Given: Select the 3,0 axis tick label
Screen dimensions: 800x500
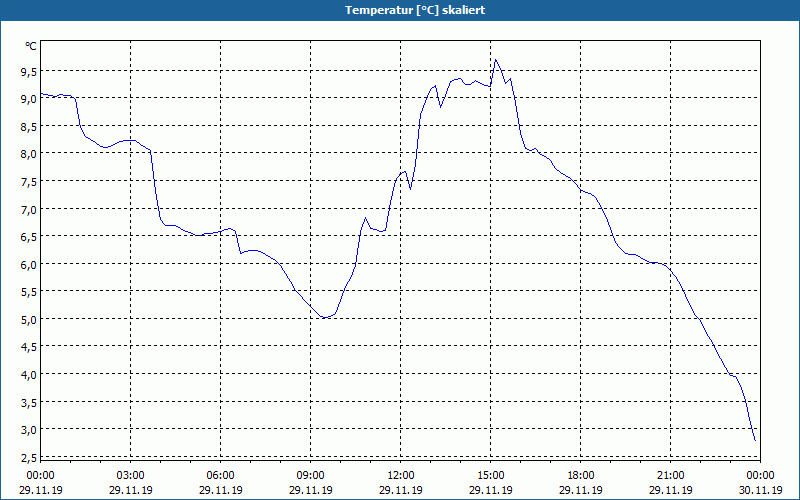Looking at the screenshot, I should [29, 430].
